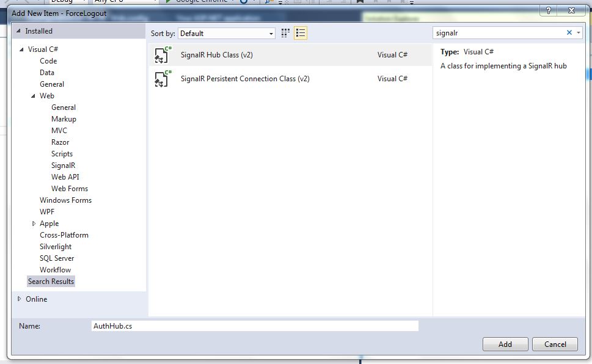Open the Sort by Default dropdown
Viewport: 592px width, 364px height.
coord(227,33)
